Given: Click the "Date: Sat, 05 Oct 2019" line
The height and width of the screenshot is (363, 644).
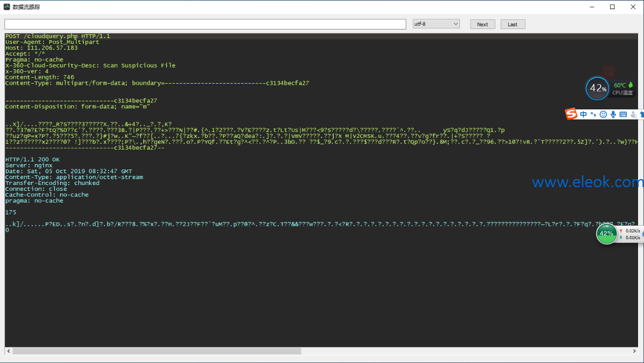Looking at the screenshot, I should coord(69,171).
